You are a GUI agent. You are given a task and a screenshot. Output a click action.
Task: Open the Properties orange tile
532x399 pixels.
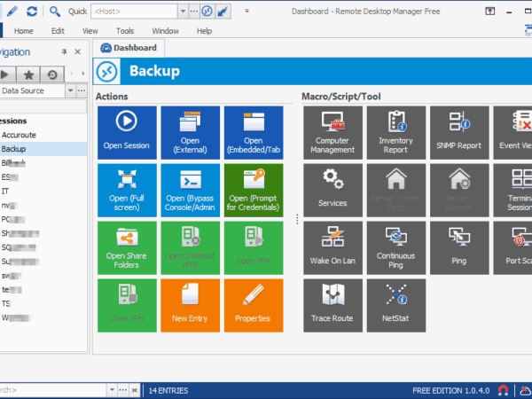point(254,305)
